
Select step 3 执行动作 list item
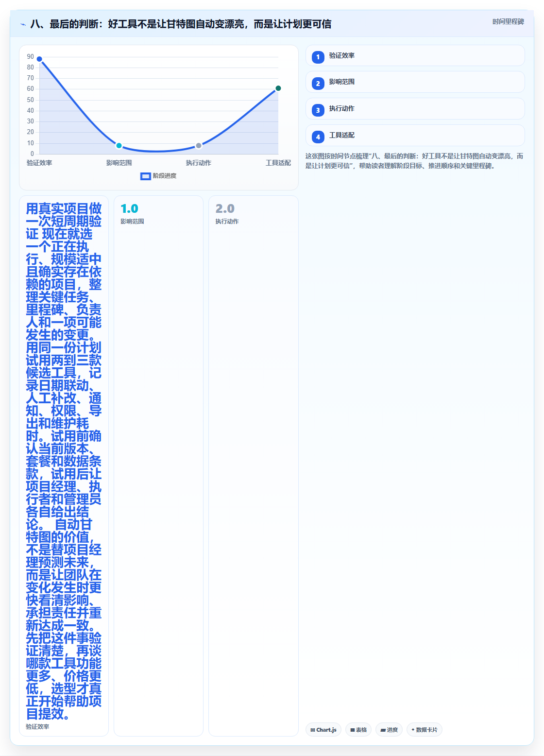coord(415,109)
